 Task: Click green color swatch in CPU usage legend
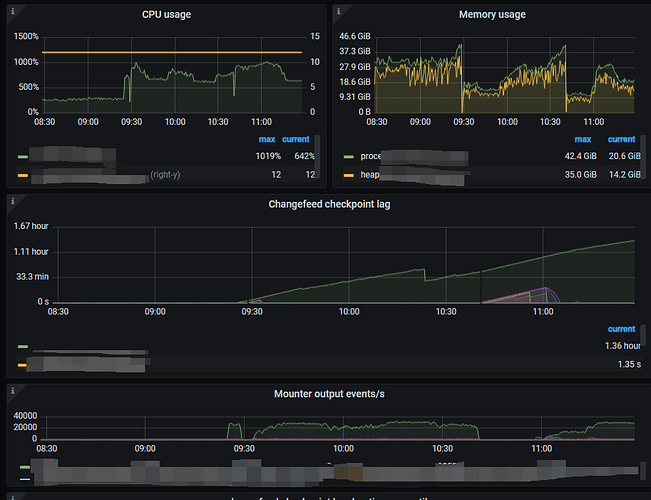23,157
